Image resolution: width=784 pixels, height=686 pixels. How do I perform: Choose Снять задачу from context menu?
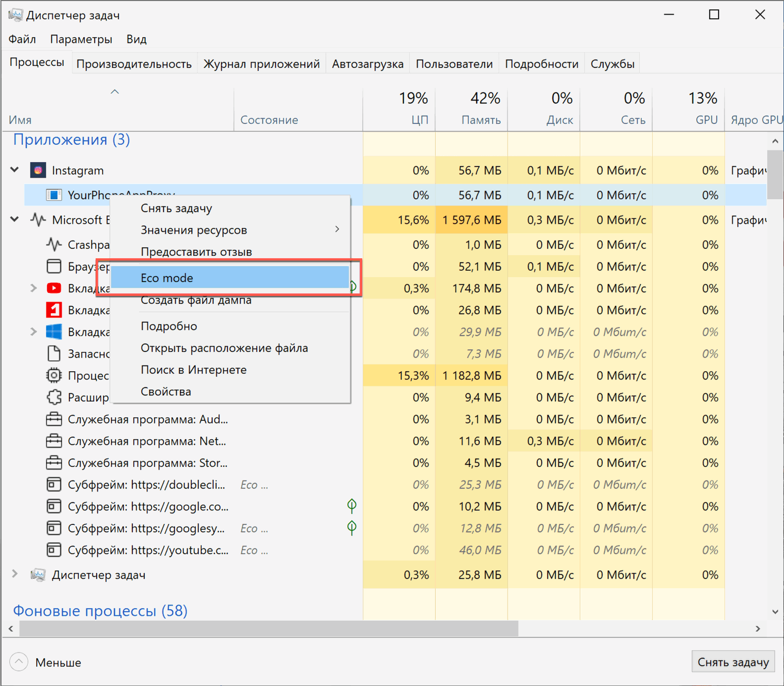click(x=177, y=209)
